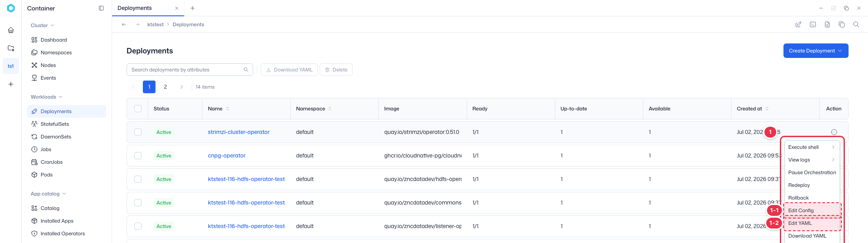
Task: Select Deployments in sidebar
Action: click(x=66, y=111)
